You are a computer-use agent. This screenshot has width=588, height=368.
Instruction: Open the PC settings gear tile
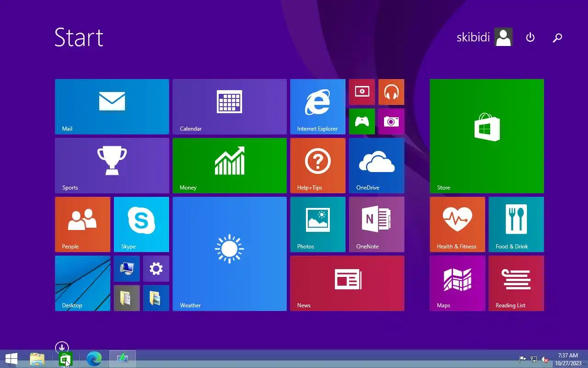click(x=156, y=269)
